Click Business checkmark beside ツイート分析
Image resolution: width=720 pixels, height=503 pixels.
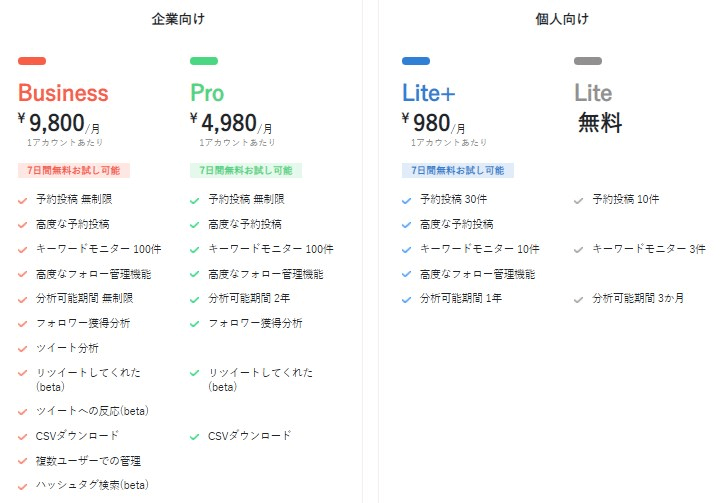click(23, 348)
